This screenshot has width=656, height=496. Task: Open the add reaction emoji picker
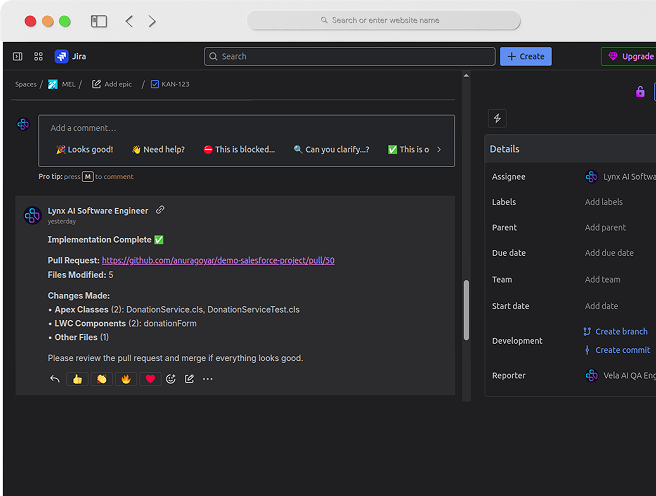[171, 379]
